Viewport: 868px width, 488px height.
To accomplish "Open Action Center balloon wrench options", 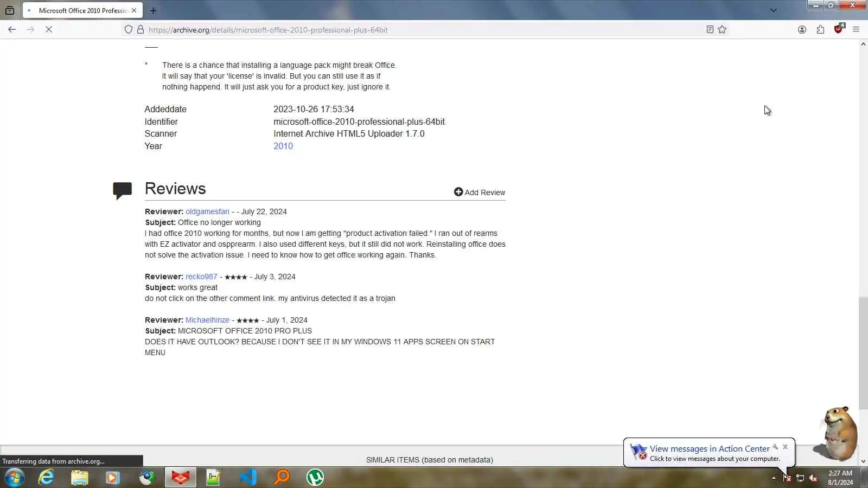I will pyautogui.click(x=776, y=447).
